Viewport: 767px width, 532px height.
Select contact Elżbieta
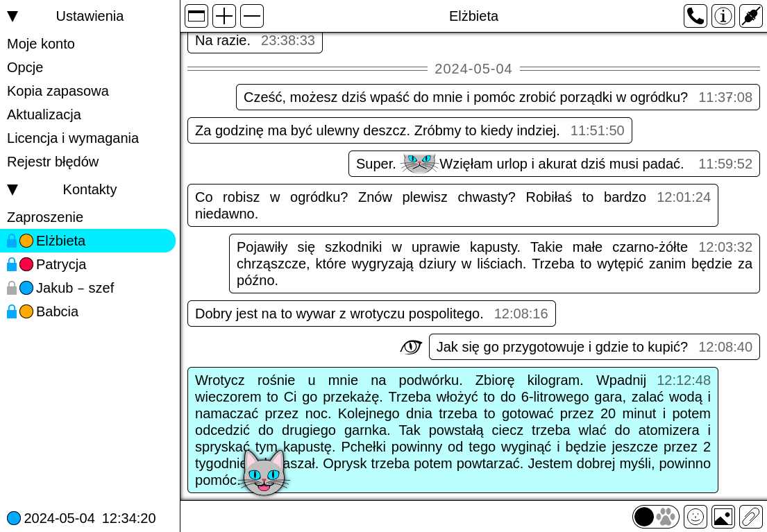coord(88,241)
